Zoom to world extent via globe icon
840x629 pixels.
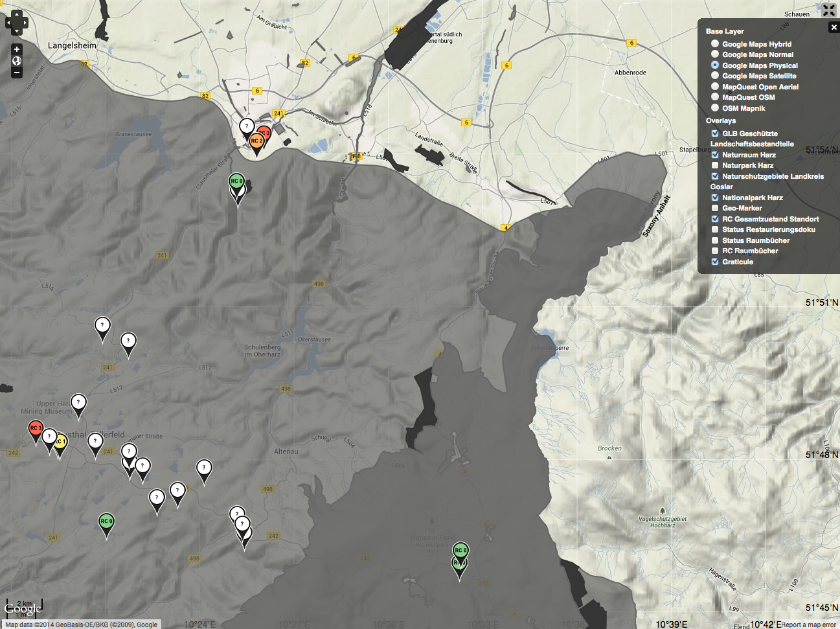coord(17,61)
